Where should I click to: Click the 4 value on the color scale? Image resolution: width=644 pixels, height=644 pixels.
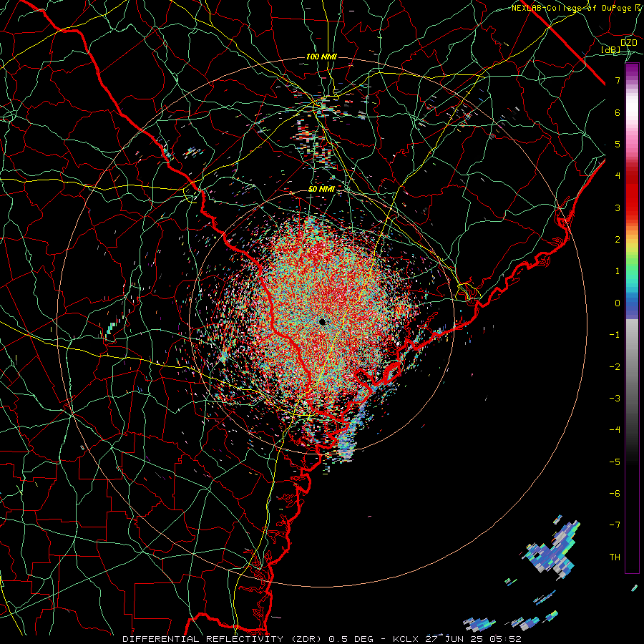618,176
